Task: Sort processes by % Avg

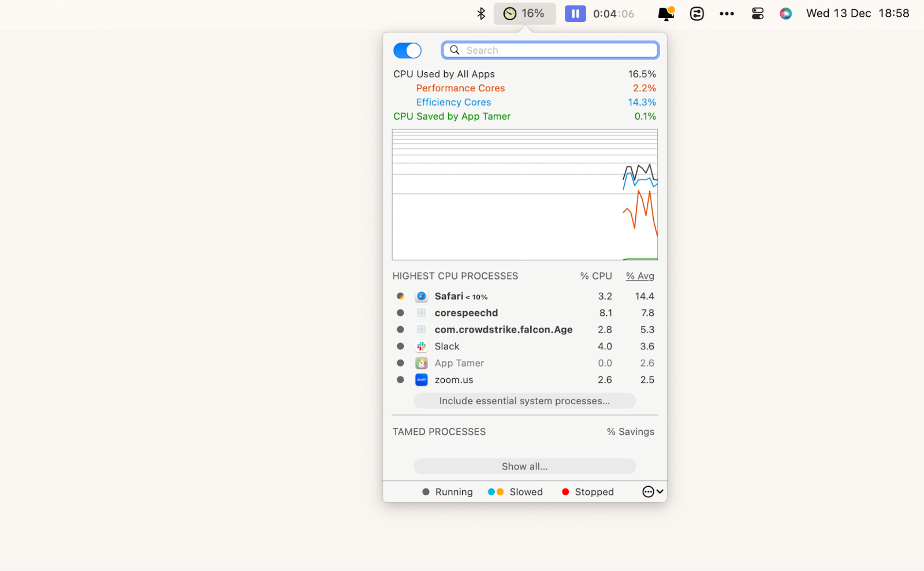Action: pos(640,276)
